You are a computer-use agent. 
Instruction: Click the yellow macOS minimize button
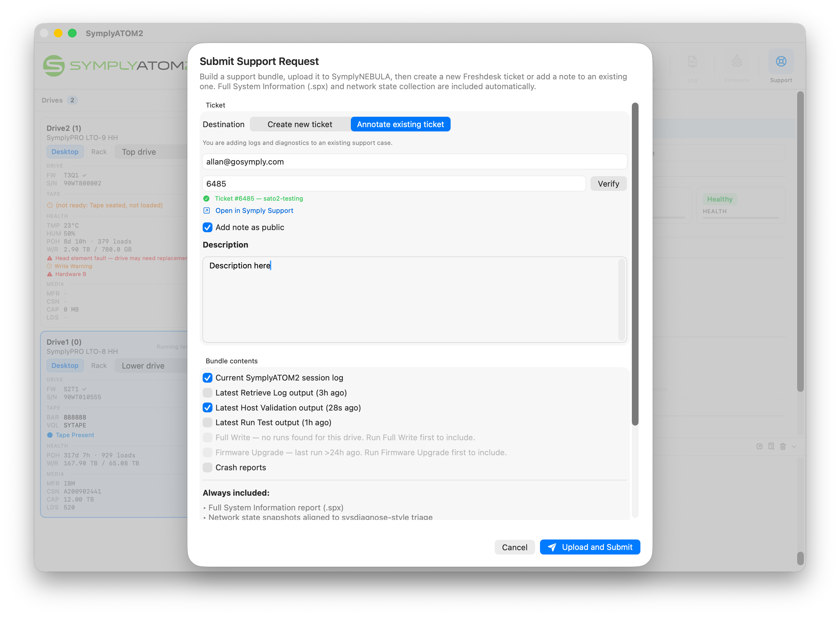[x=58, y=33]
